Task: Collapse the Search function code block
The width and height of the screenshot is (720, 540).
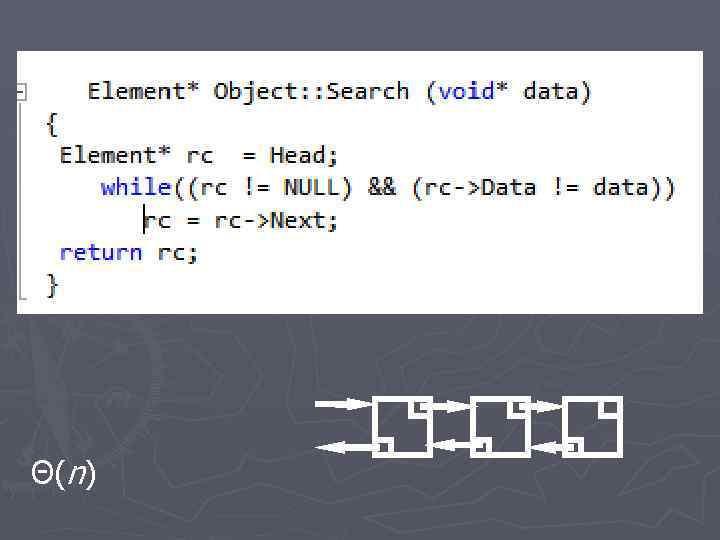Action: click(x=21, y=93)
